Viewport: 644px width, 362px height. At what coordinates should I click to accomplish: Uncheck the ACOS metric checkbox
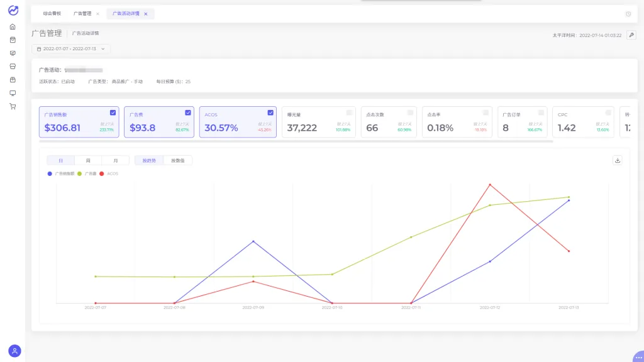click(x=270, y=112)
